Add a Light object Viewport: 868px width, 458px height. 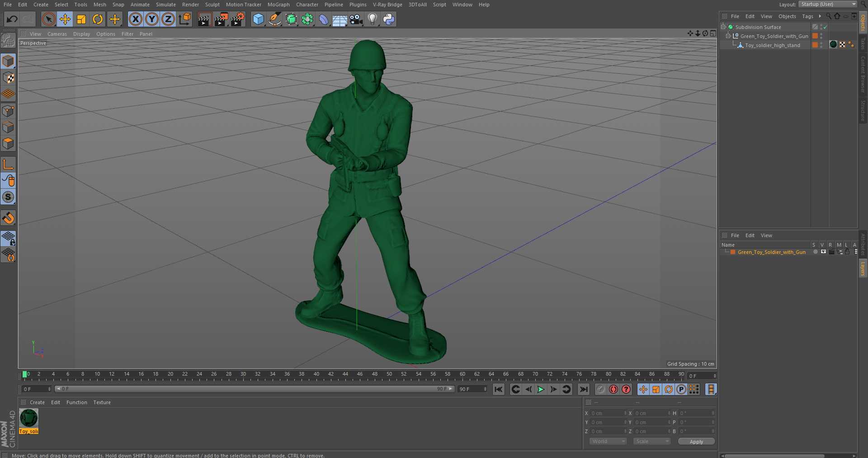[x=373, y=19]
